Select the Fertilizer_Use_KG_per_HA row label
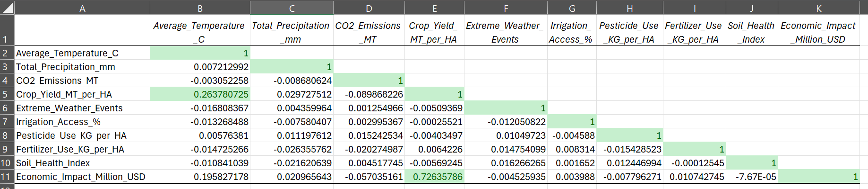Viewport: 868px width, 189px height. point(82,149)
